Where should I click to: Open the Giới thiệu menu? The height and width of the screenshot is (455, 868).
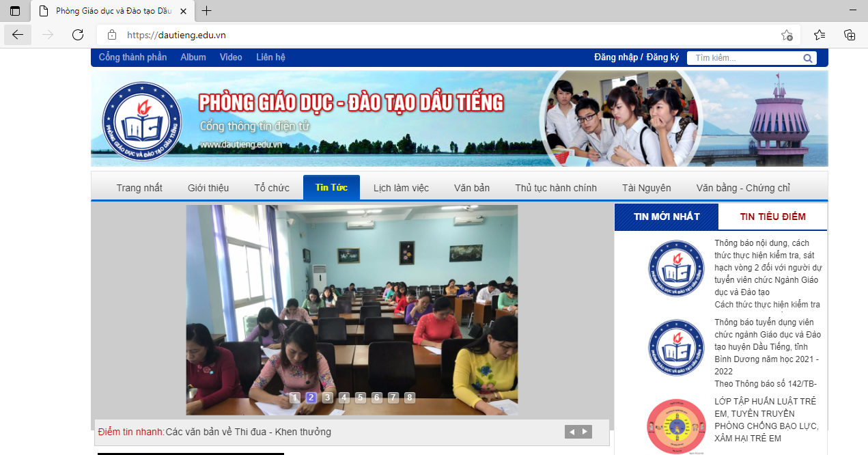click(208, 188)
